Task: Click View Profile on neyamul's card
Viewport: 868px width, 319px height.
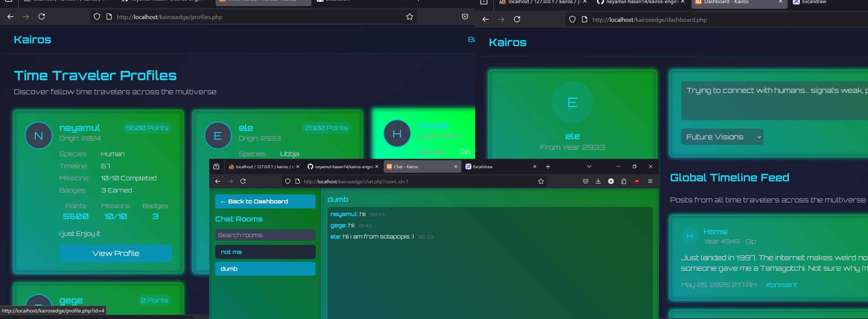Action: (116, 253)
